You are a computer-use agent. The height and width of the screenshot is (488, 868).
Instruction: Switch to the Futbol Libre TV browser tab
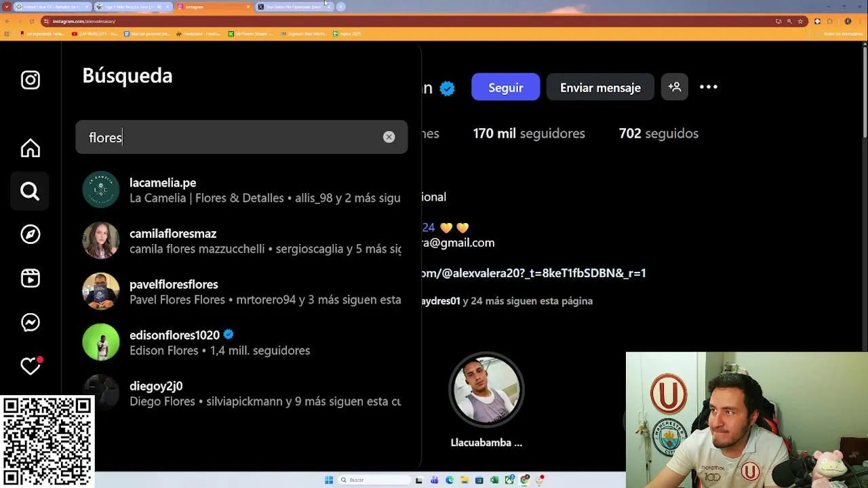(x=51, y=7)
